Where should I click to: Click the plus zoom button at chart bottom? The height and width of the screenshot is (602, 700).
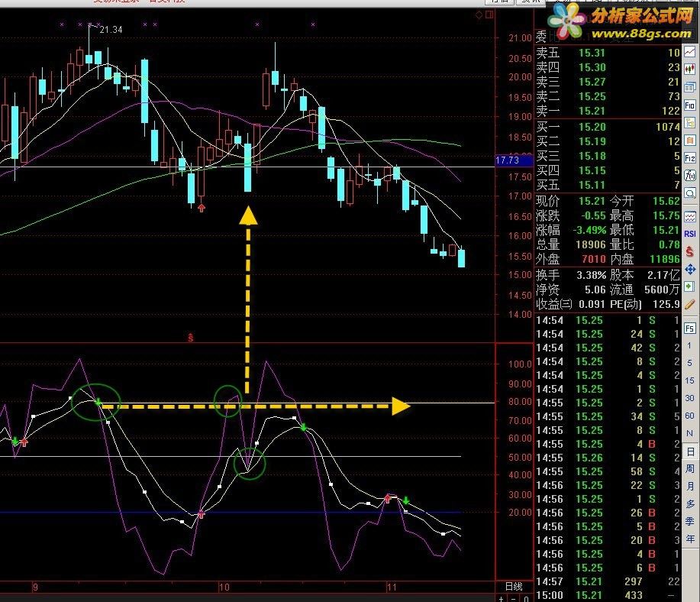tap(502, 598)
